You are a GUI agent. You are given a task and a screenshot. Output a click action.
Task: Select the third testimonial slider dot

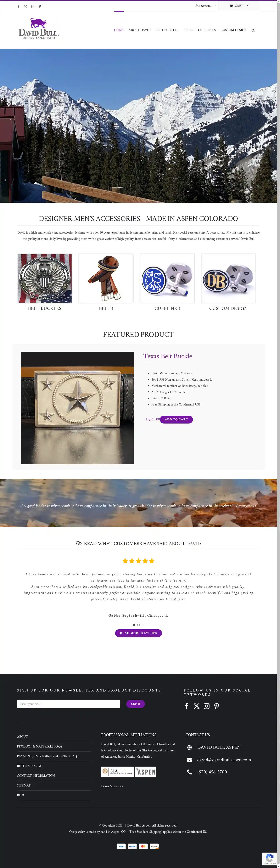point(143,625)
